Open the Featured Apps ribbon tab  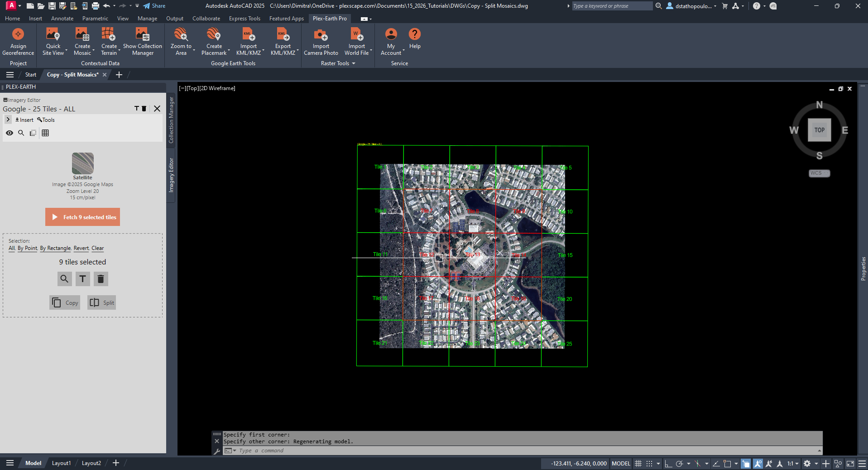pos(286,19)
